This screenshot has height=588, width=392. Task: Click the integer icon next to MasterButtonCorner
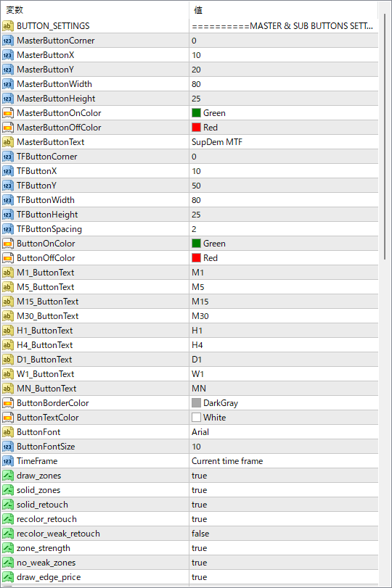[7, 41]
